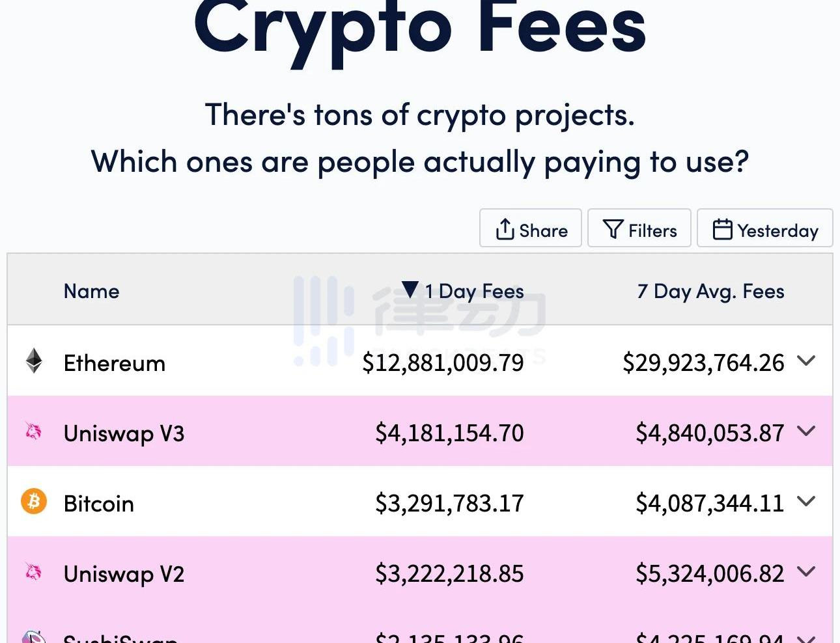Select the Ethereum project name
This screenshot has width=840, height=643.
[115, 363]
